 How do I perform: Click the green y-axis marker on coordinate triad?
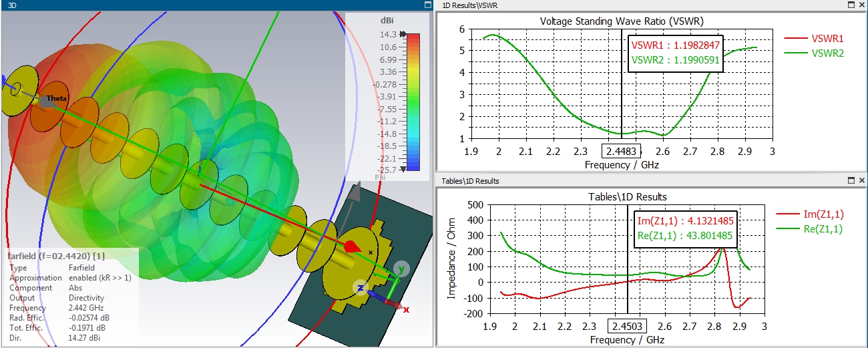point(401,269)
